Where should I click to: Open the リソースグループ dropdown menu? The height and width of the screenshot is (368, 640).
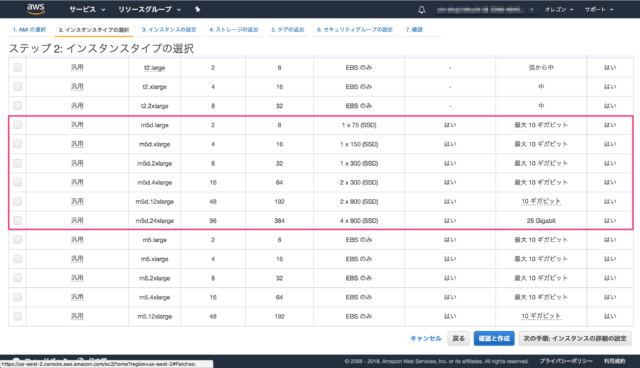pyautogui.click(x=149, y=9)
